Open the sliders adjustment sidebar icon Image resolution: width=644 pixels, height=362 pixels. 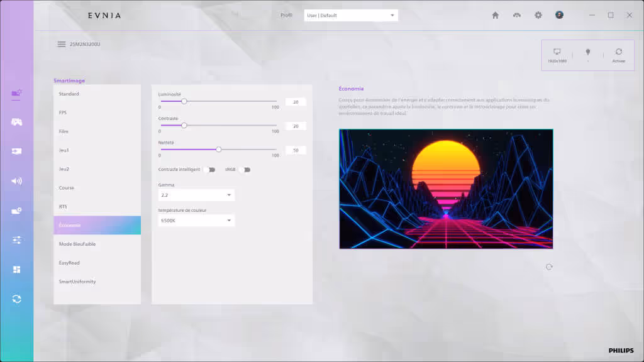17,240
